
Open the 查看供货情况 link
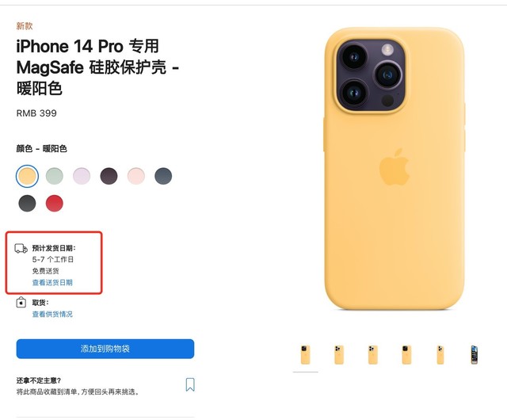point(52,314)
